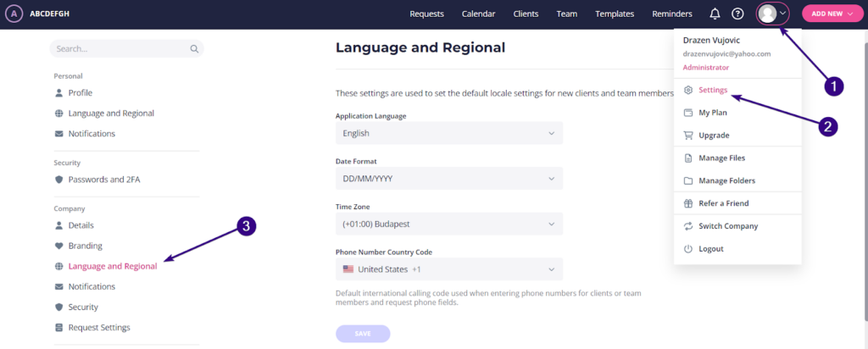Open the Date Format dropdown

[448, 179]
